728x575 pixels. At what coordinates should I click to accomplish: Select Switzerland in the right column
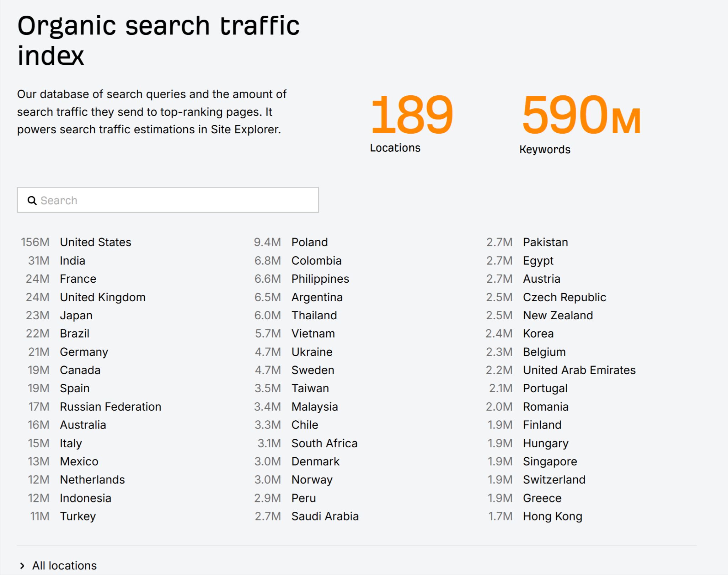point(553,479)
